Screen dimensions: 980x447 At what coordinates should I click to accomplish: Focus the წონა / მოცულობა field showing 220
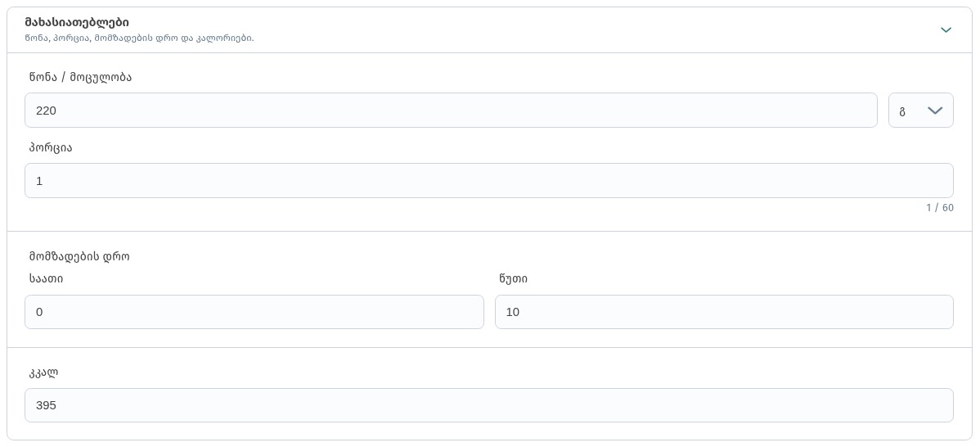pos(451,111)
